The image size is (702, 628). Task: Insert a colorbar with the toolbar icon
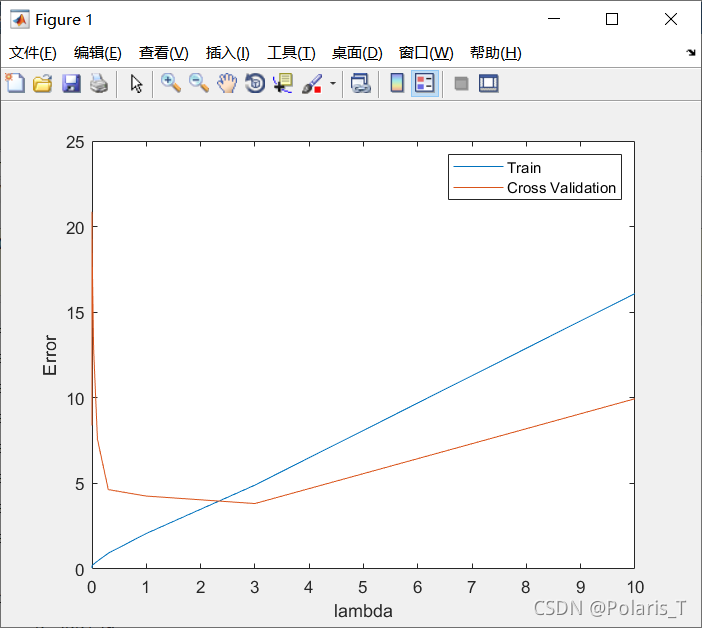coord(397,83)
